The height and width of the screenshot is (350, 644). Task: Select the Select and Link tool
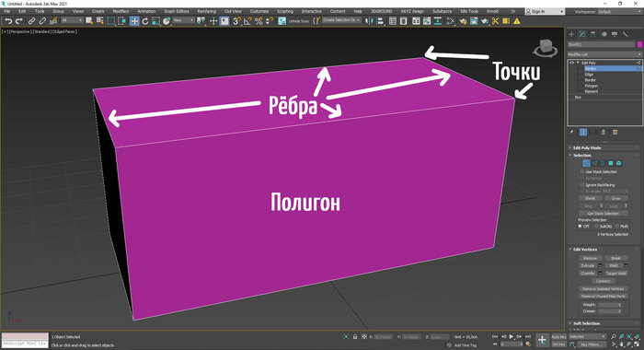pos(31,21)
